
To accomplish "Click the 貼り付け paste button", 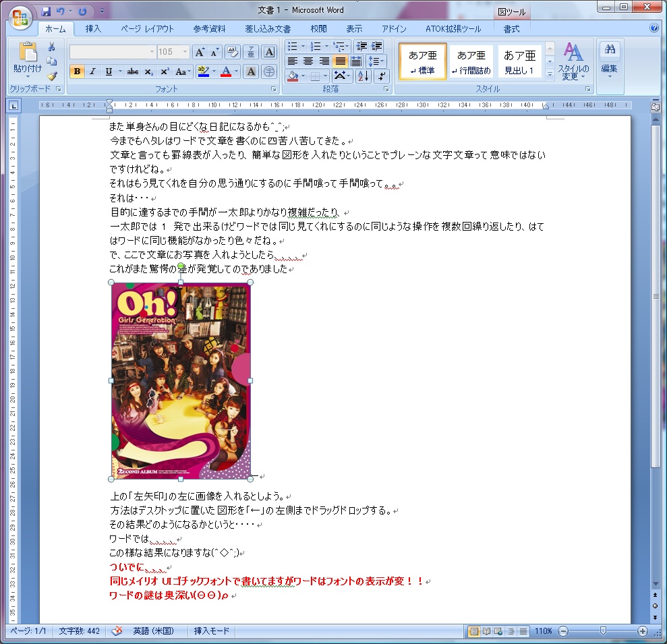I will pos(28,60).
